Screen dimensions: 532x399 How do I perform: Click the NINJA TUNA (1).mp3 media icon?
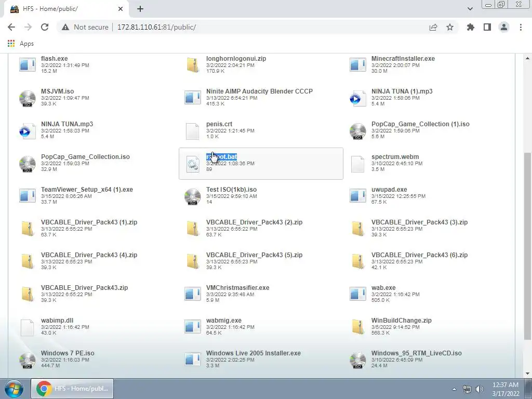[357, 98]
